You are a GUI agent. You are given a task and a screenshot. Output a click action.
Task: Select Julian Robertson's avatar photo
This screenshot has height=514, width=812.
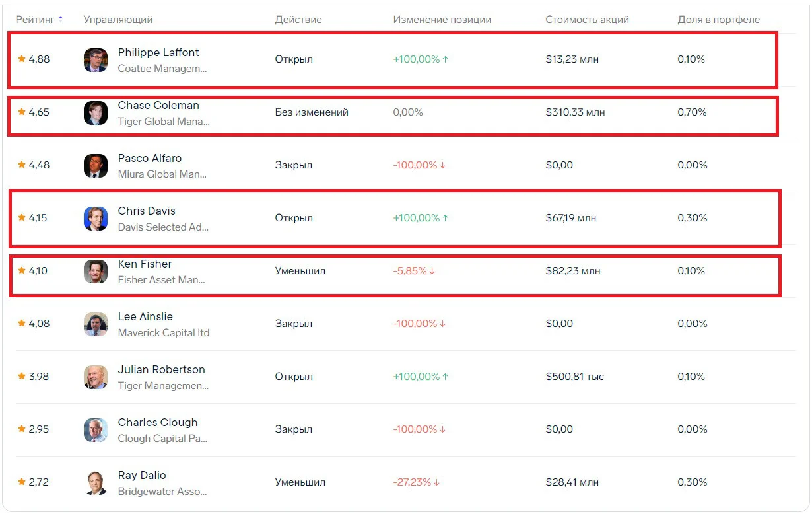96,377
